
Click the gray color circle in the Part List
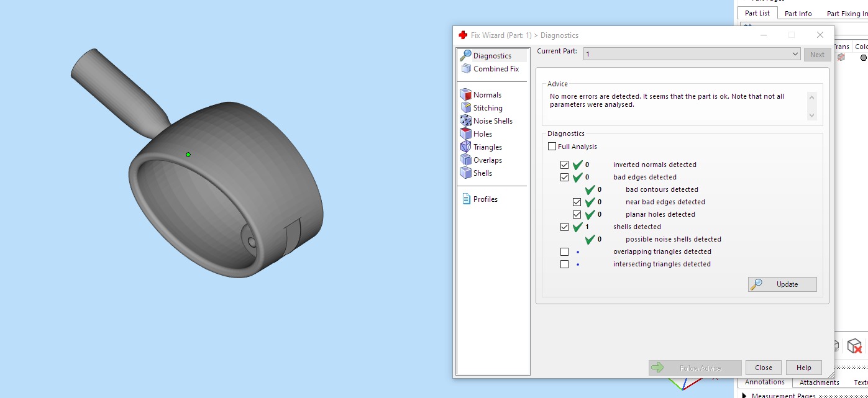tap(863, 57)
